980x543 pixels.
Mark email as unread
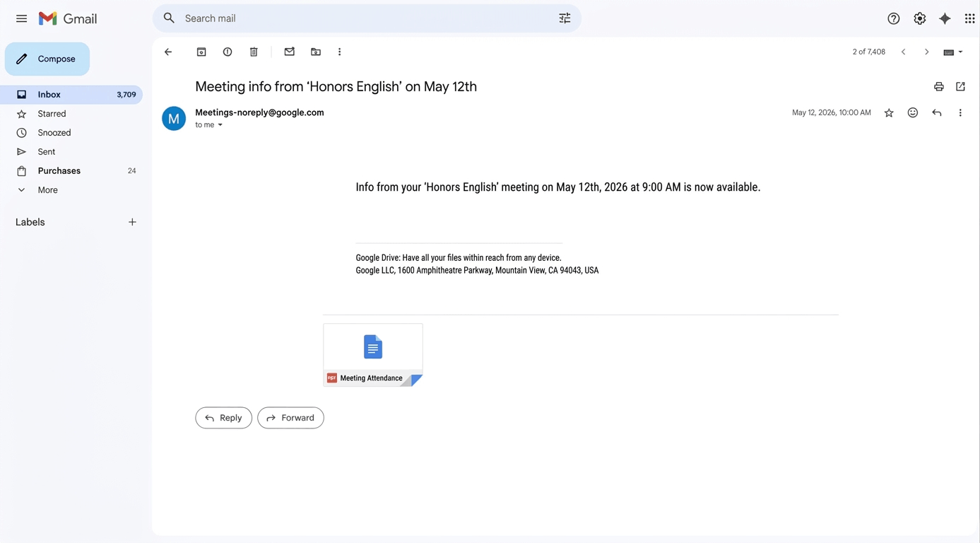290,52
